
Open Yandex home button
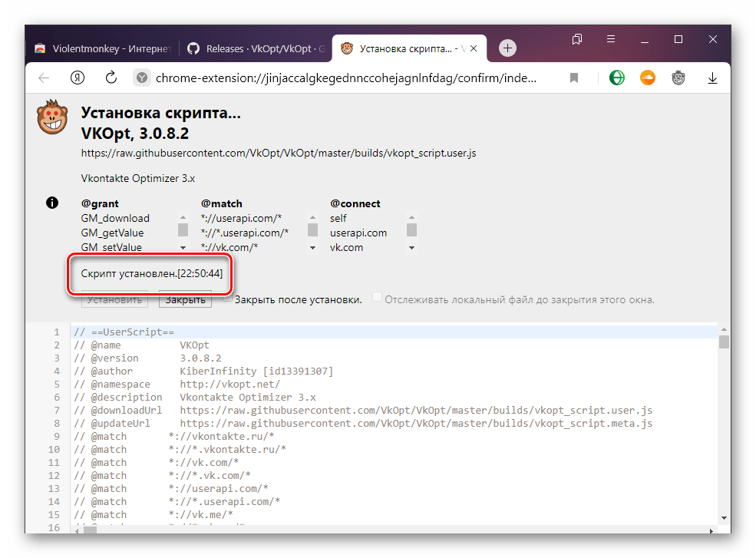[x=78, y=78]
